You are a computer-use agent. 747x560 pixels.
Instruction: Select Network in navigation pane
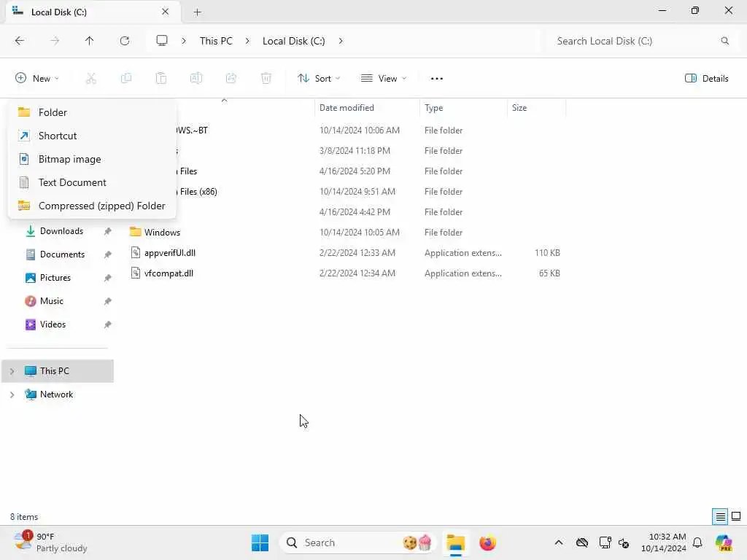click(x=58, y=394)
